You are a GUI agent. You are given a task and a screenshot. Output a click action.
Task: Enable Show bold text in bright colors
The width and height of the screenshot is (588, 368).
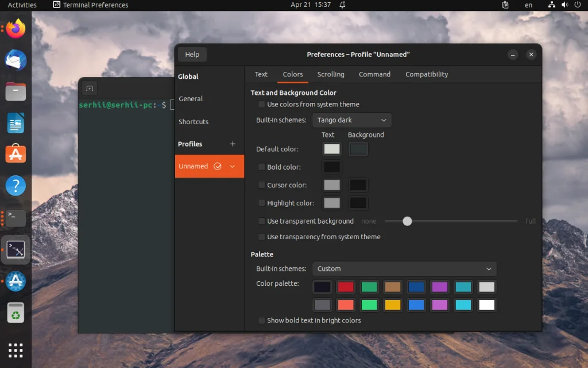[x=261, y=321]
